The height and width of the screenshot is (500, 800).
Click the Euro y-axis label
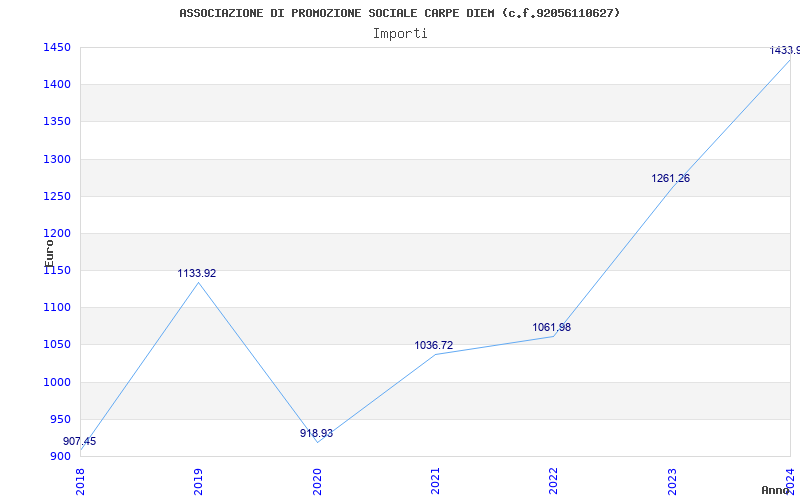click(x=49, y=250)
